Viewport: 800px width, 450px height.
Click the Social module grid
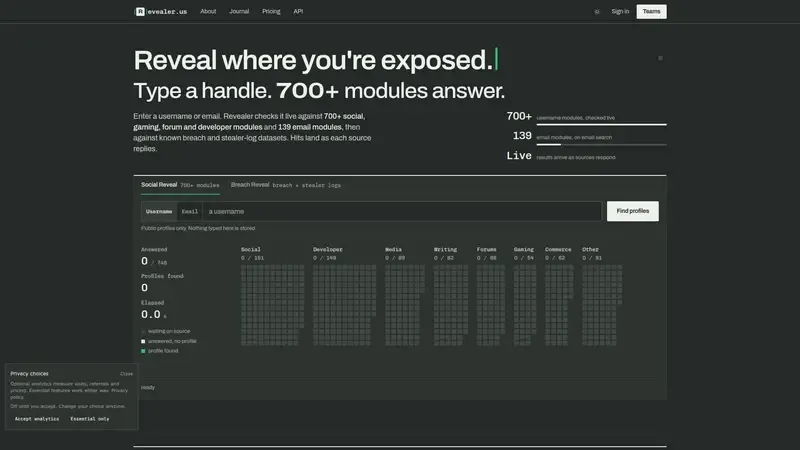[x=272, y=305]
